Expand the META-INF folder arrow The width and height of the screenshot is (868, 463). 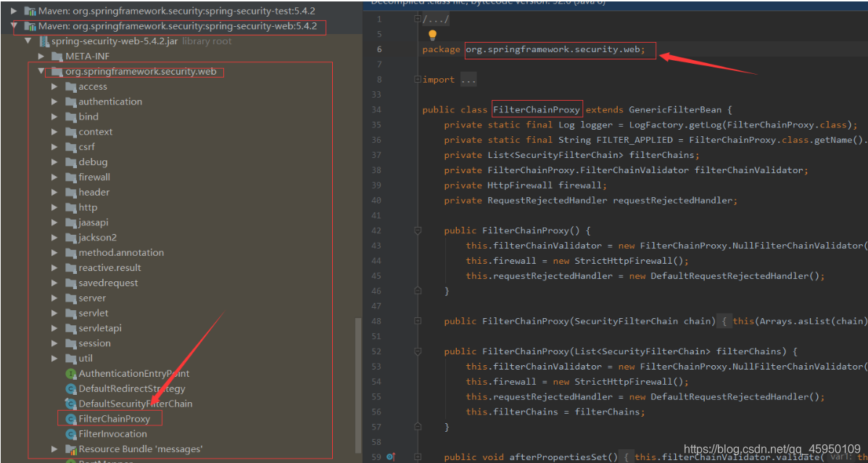coord(41,57)
